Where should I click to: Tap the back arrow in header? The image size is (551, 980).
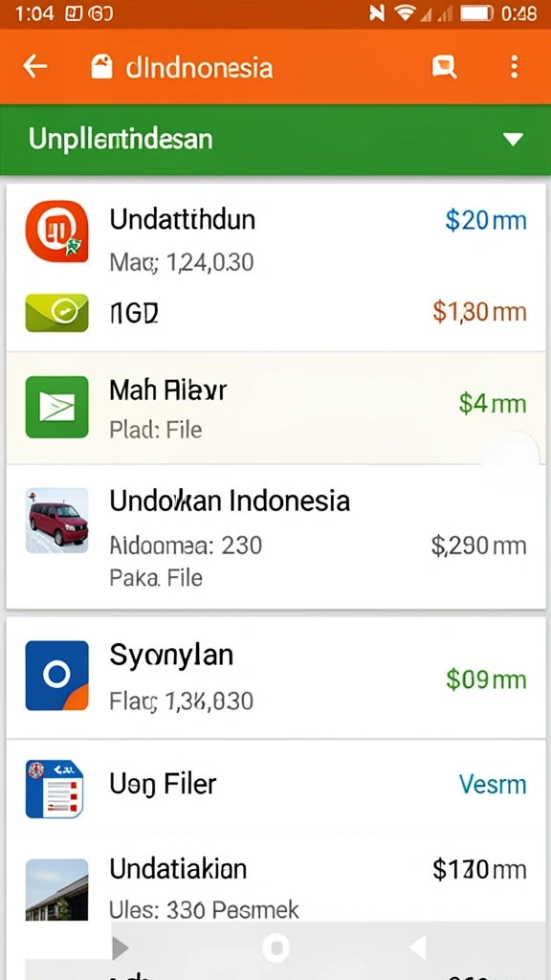click(x=35, y=66)
